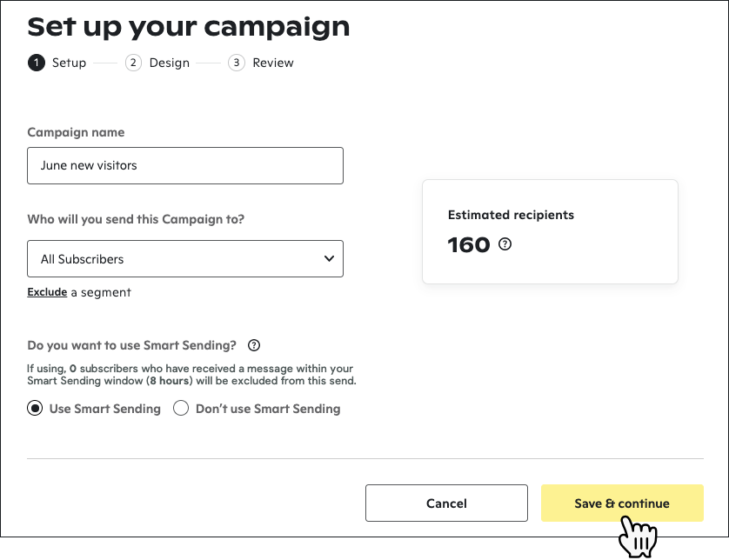This screenshot has height=560, width=729.
Task: Click the step 2 circle icon
Action: [133, 63]
